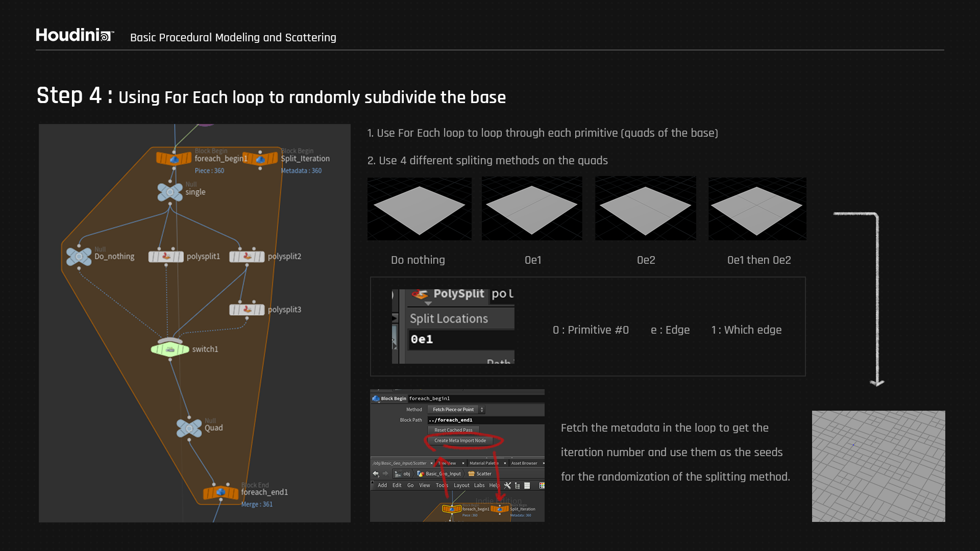
Task: Select the /obj/Basic_Geo_Input/Scatter tab
Action: (x=399, y=463)
